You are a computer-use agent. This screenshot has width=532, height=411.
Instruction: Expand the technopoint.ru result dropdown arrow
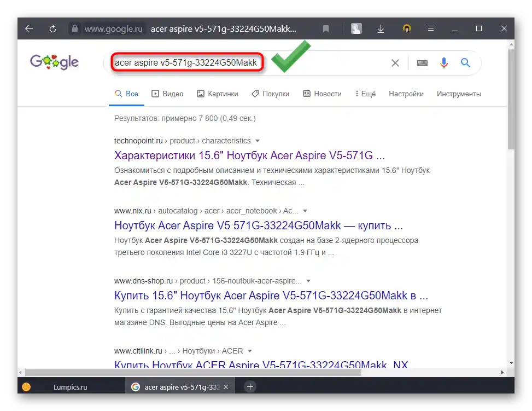[x=258, y=141]
